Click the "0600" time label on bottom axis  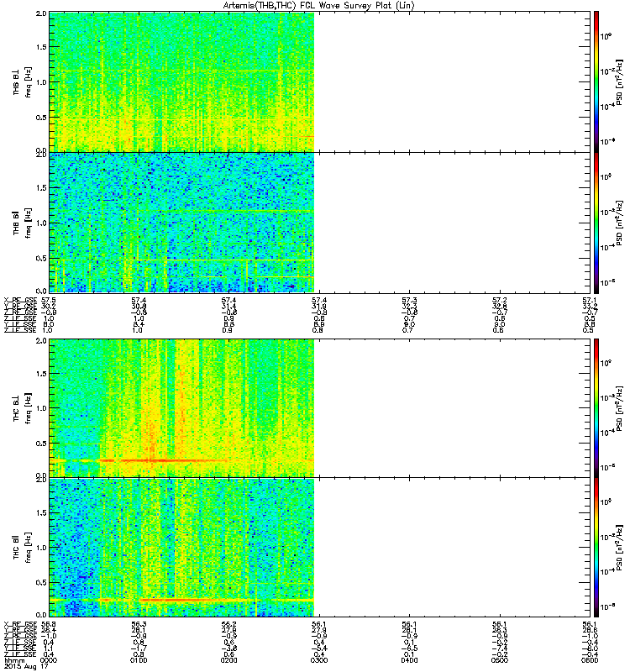click(590, 660)
